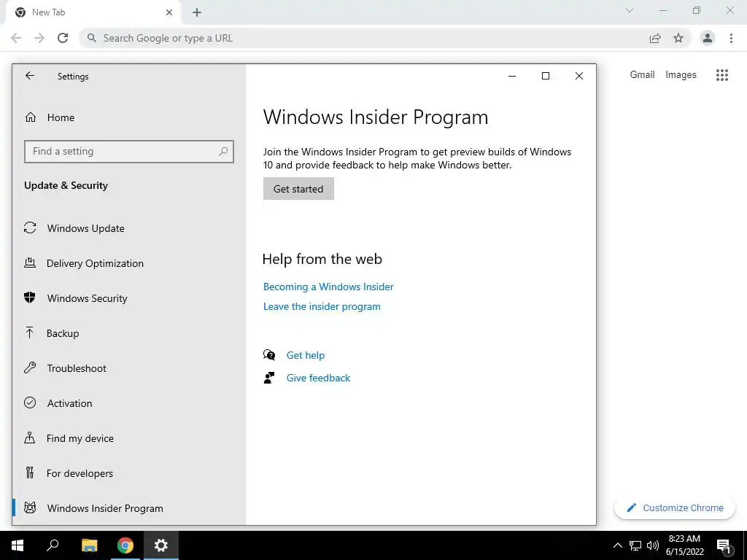Open Chrome tab search chevron
This screenshot has width=747, height=560.
coord(630,10)
